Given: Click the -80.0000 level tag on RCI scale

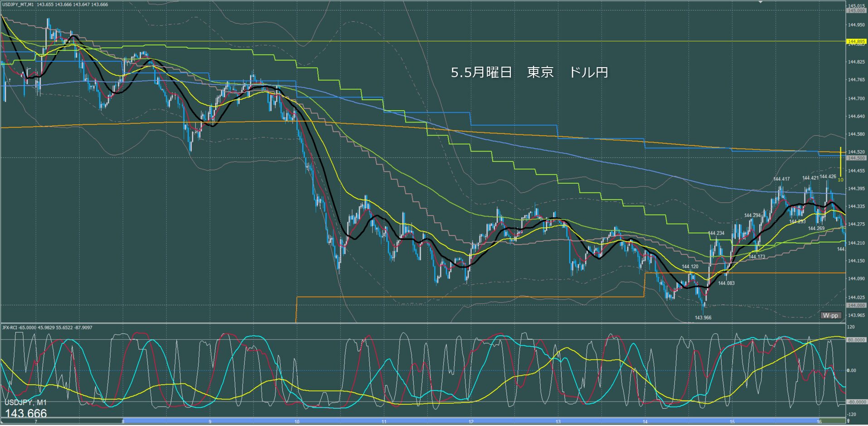Looking at the screenshot, I should (856, 402).
